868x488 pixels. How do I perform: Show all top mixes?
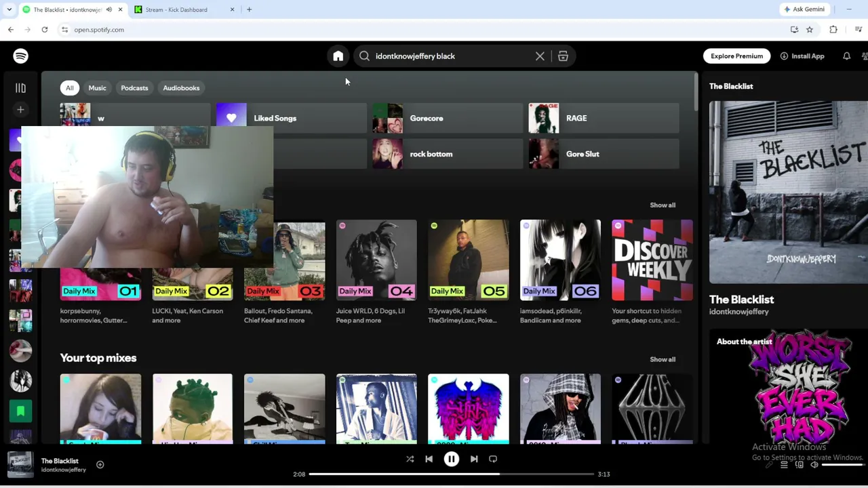(x=663, y=359)
